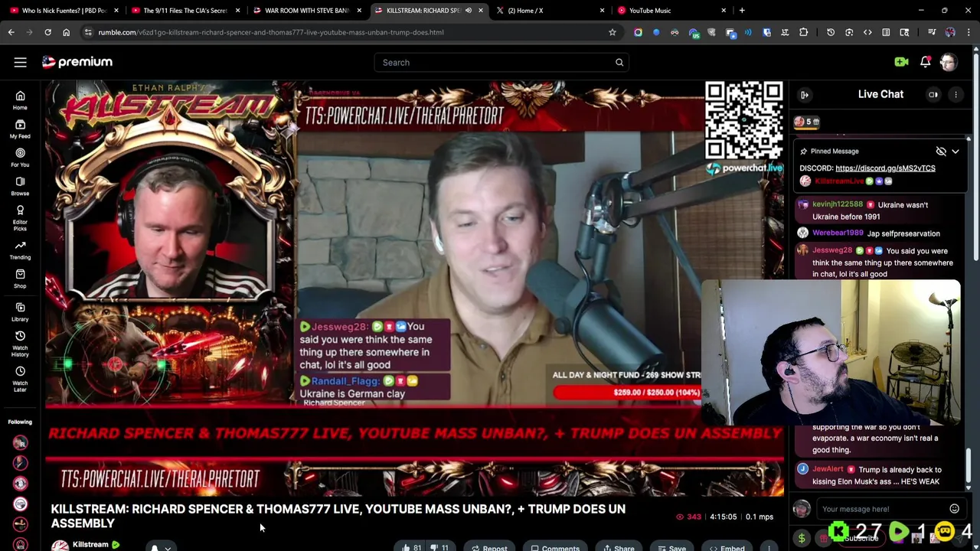
Task: Switch to The 9/11 Files tab
Action: (186, 11)
